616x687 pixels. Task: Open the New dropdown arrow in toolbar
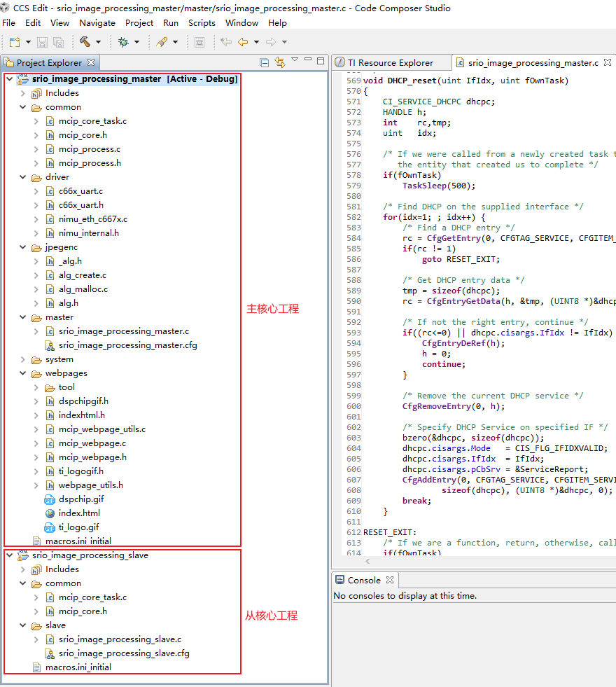(x=28, y=42)
